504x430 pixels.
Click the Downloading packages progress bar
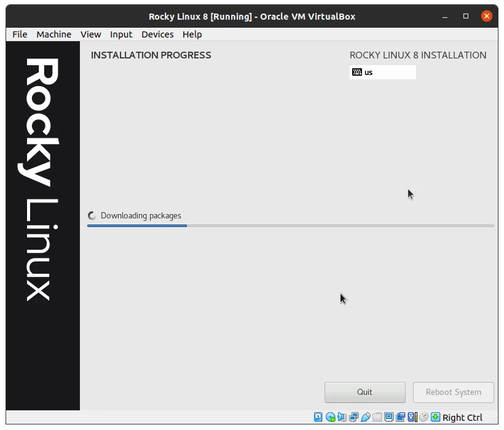coord(291,226)
